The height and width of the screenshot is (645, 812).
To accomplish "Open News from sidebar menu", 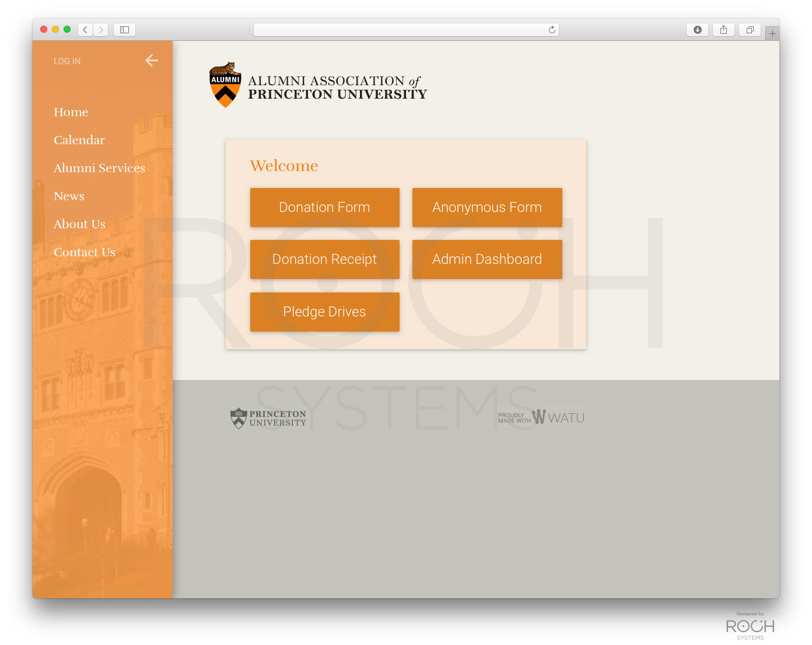I will tap(69, 196).
